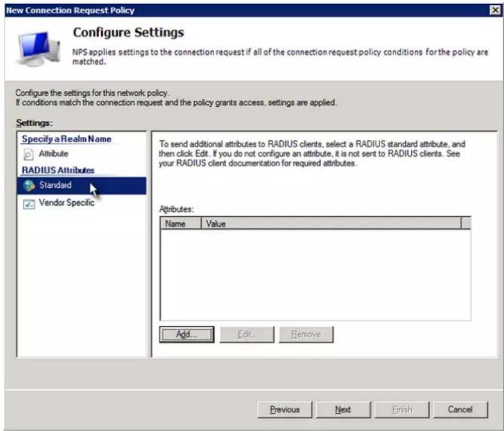Click the computer icon beside Configure Settings
Viewport: 504px width, 431px height.
point(39,48)
